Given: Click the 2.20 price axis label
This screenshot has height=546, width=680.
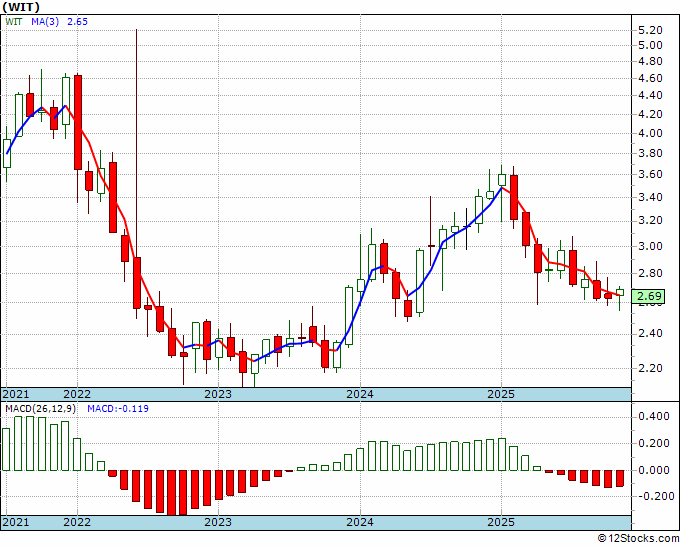Looking at the screenshot, I should pos(650,368).
